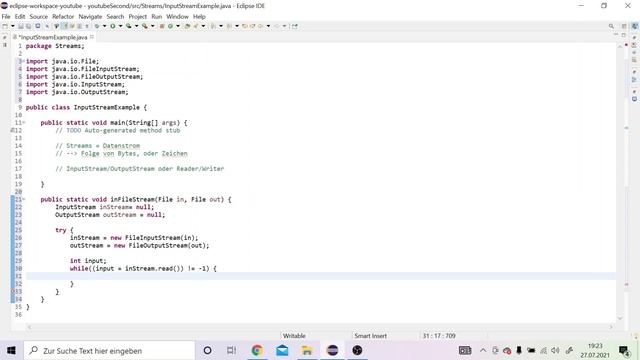Open the Refactor menu
This screenshot has width=640, height=360.
pos(63,16)
